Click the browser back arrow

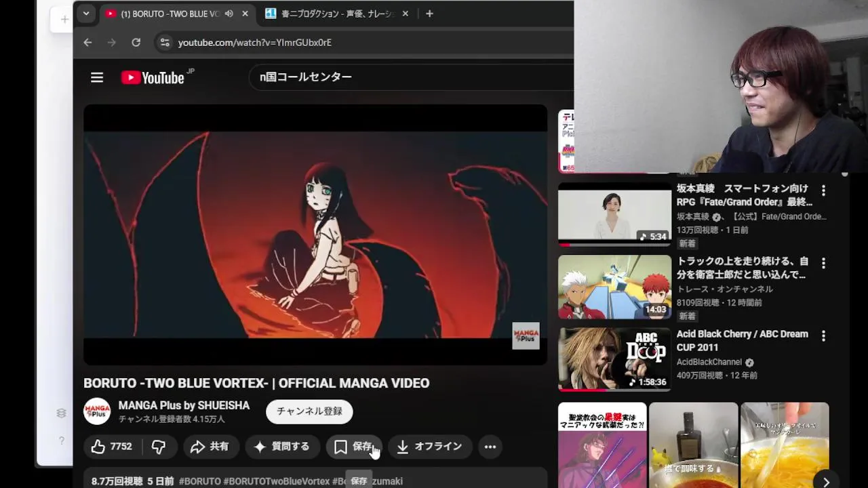[x=87, y=42]
